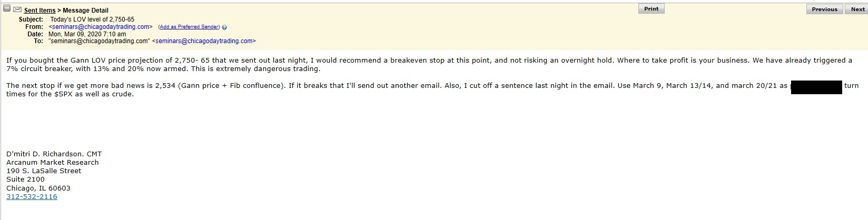Click the '190 S. LaSalle Street' address line
Image resolution: width=868 pixels, height=220 pixels.
pos(44,171)
